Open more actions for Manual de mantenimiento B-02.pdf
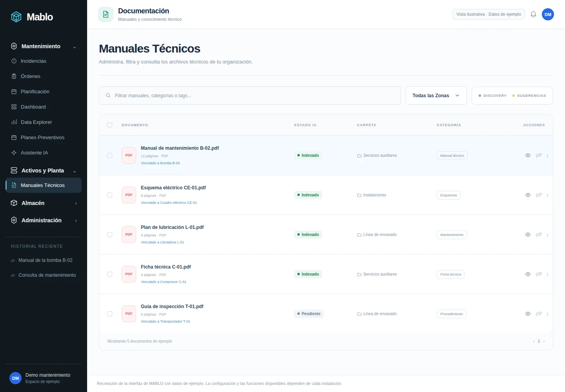Viewport: 565px width, 392px height. tap(547, 156)
